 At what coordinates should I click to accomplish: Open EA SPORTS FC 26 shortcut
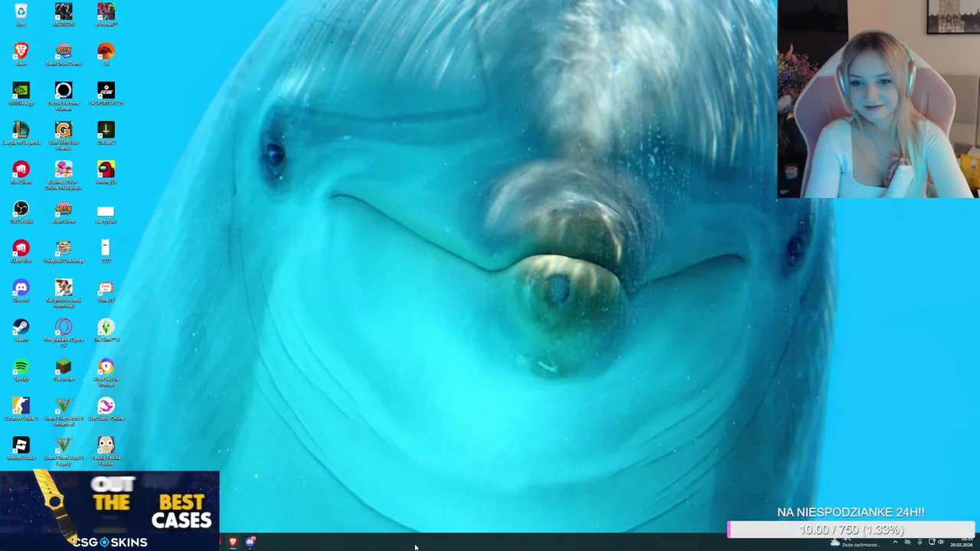tap(106, 93)
